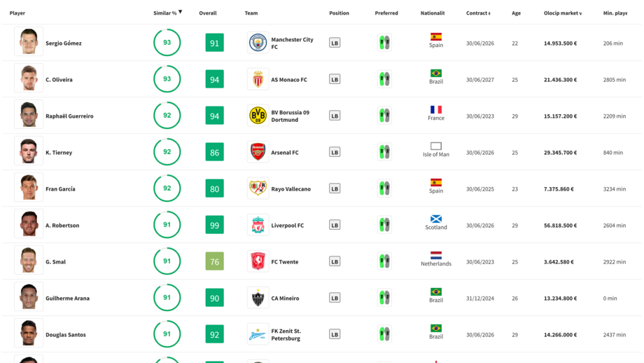Viewport: 644px width, 363px height.
Task: Click the Position column header
Action: (x=339, y=13)
